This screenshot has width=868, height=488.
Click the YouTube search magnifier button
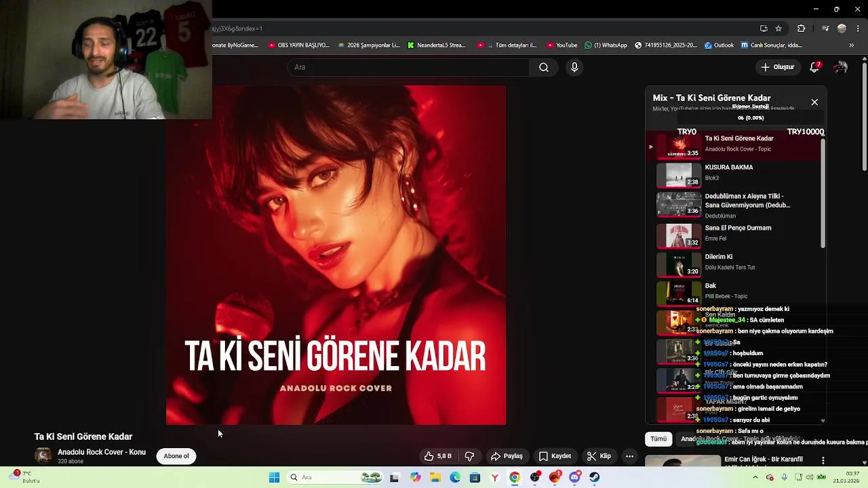543,67
